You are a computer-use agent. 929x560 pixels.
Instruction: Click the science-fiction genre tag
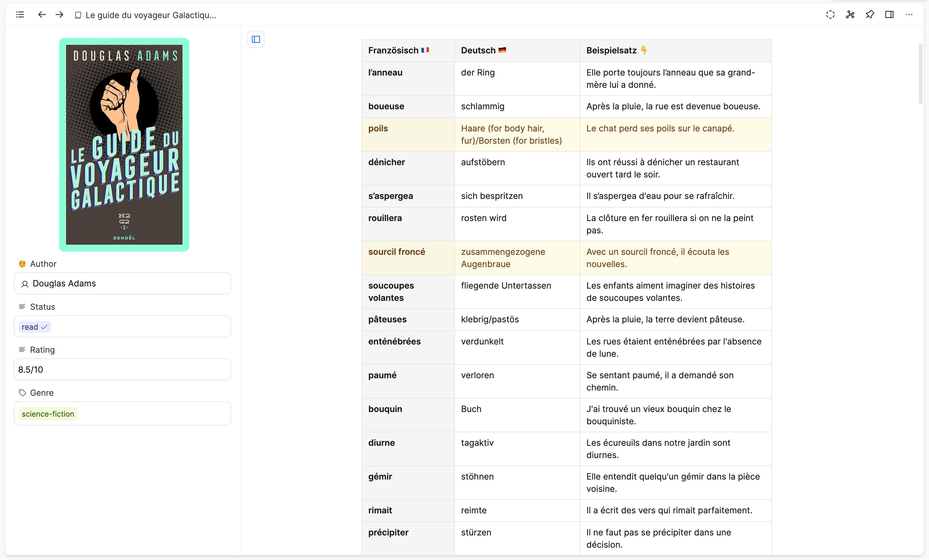point(48,414)
